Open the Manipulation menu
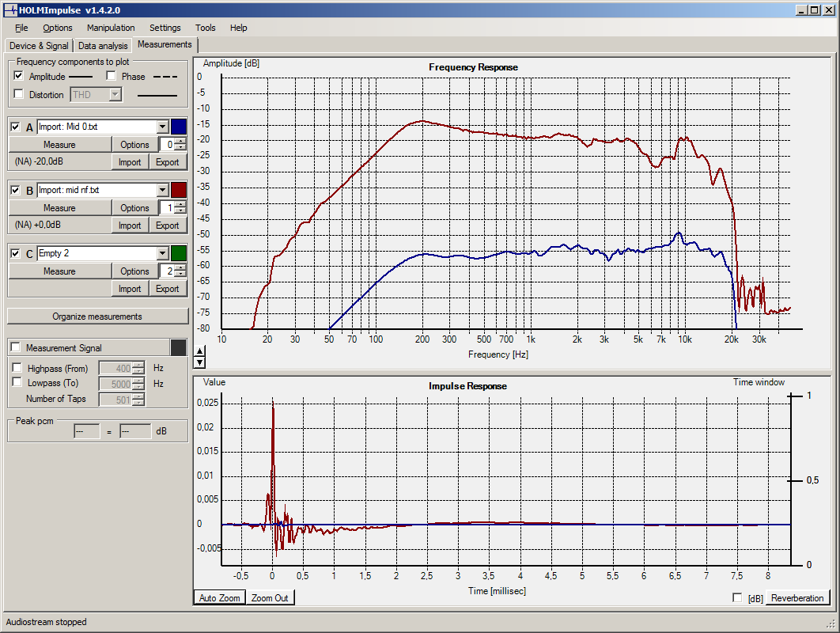Screen dimensions: 840x633 pyautogui.click(x=111, y=28)
